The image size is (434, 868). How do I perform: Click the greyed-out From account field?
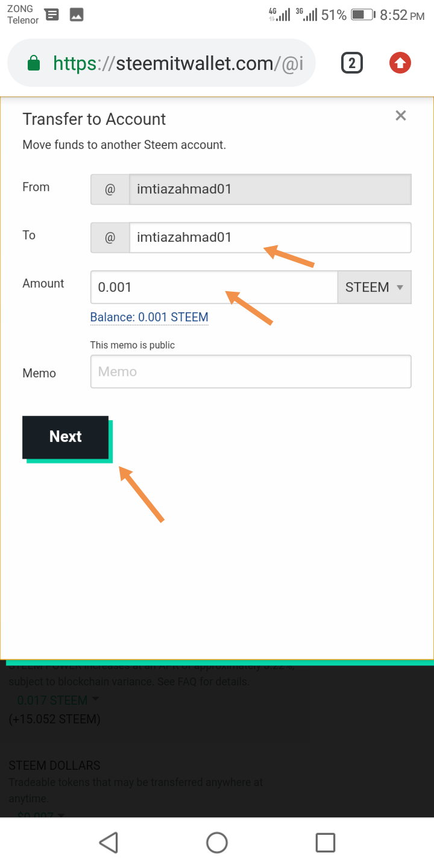270,189
